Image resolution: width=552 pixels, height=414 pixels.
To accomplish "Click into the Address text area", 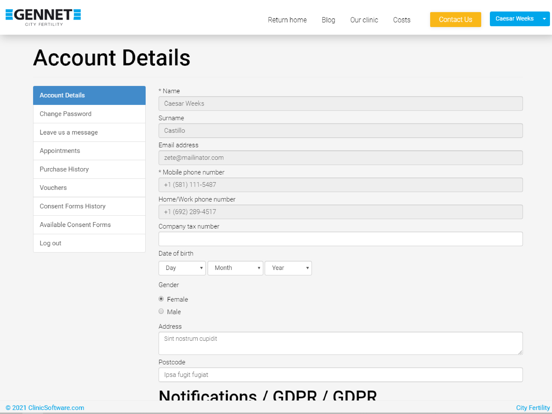I will 340,343.
